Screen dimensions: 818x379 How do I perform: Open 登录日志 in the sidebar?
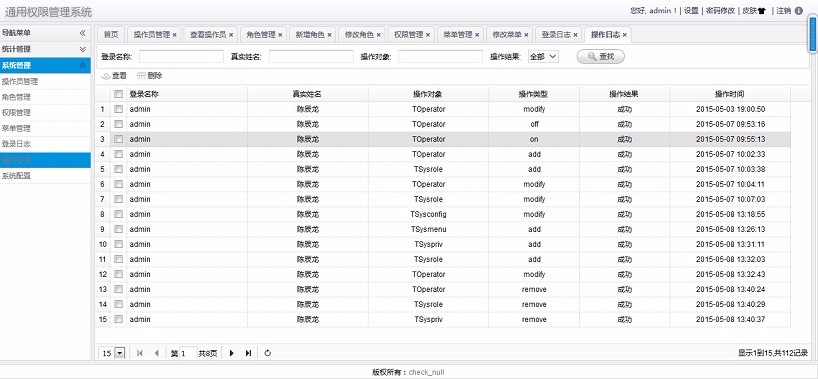tap(45, 144)
